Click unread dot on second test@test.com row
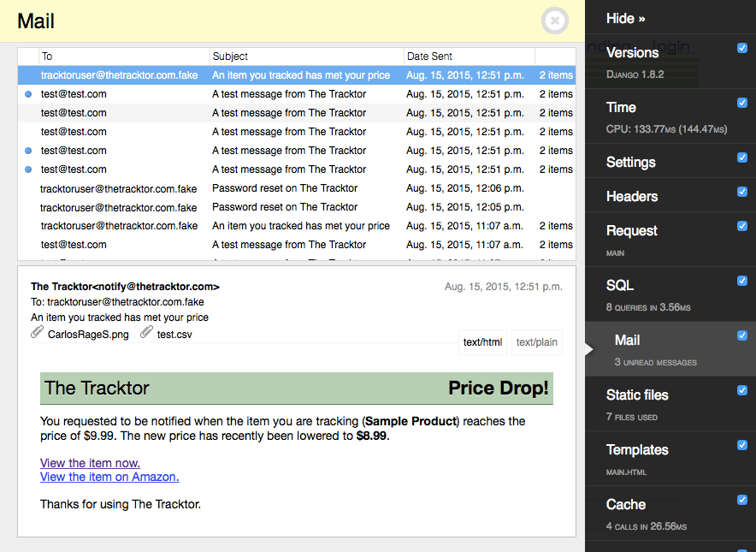 (x=28, y=94)
